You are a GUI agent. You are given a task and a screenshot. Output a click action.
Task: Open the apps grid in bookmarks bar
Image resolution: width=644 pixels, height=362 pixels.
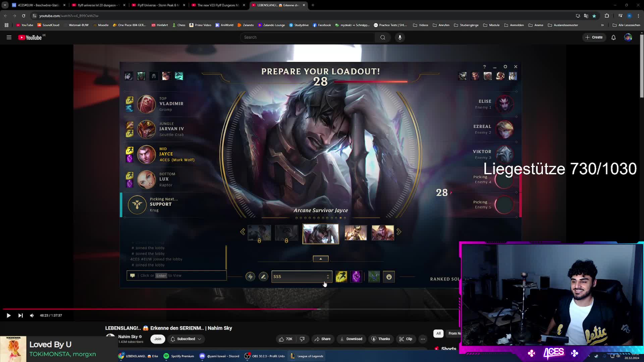(6, 25)
